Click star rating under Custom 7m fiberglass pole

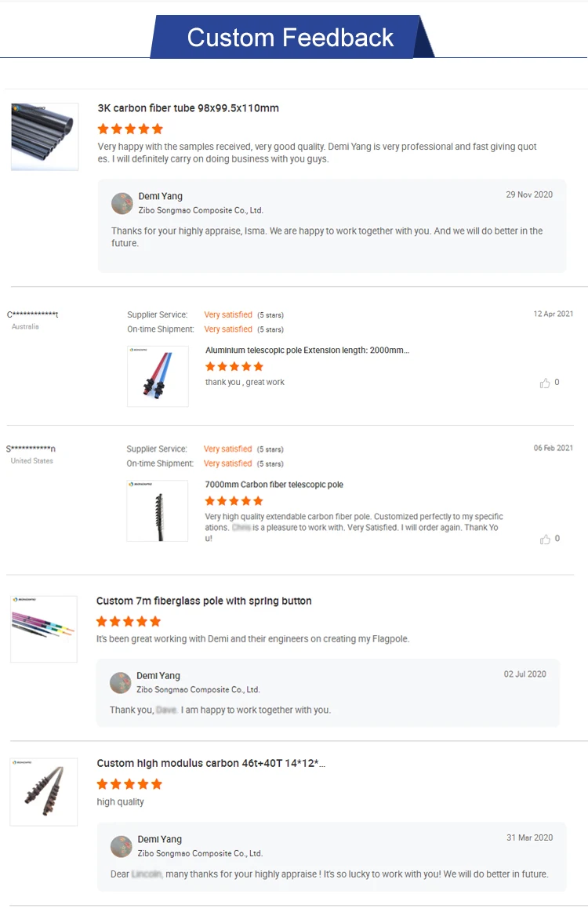(x=129, y=621)
